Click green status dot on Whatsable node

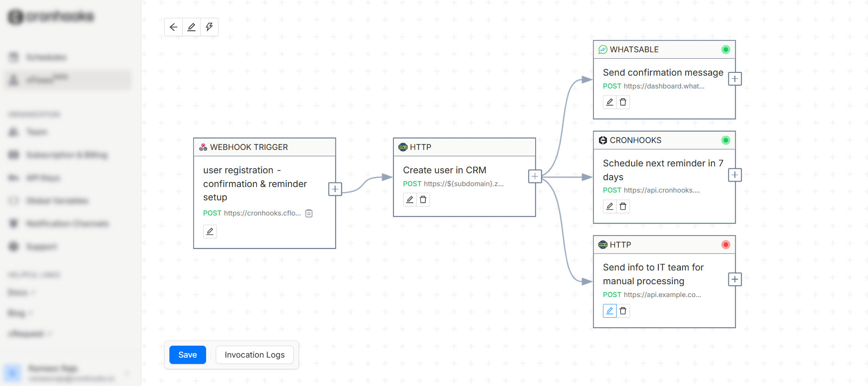pos(726,50)
